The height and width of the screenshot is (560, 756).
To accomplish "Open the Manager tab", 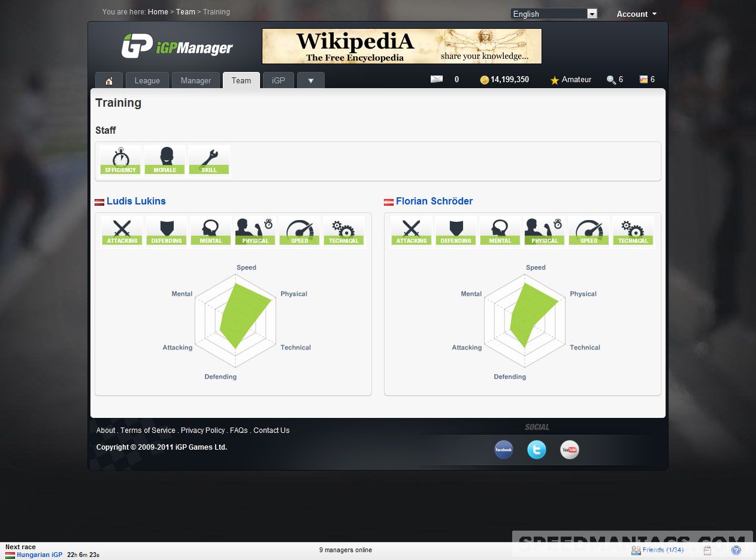I will point(196,81).
